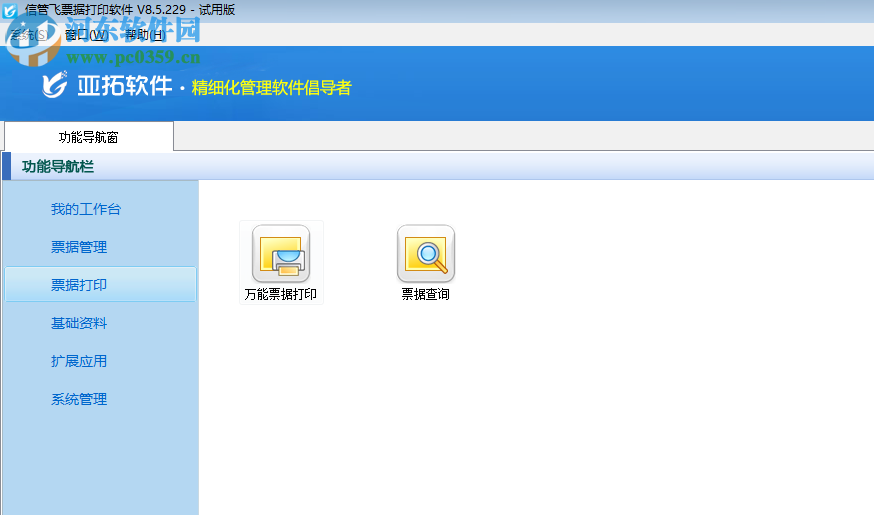Click the app icon in title bar
The height and width of the screenshot is (515, 874).
pos(9,10)
